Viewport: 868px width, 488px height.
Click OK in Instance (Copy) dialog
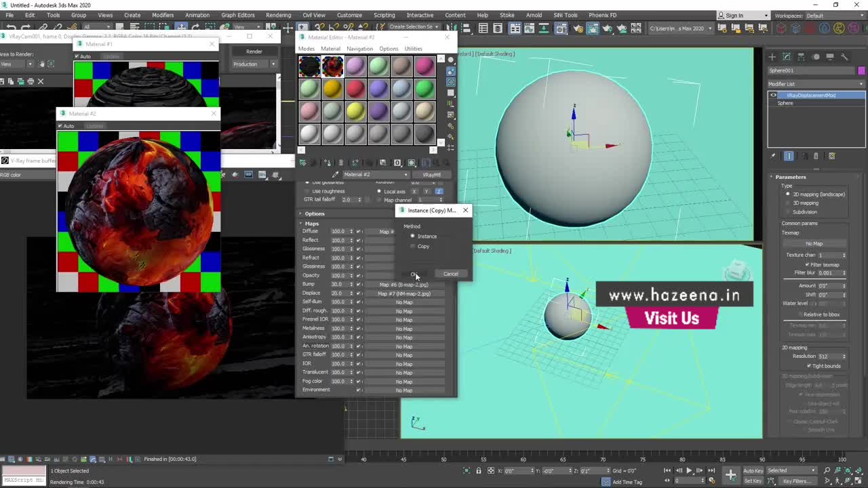414,274
